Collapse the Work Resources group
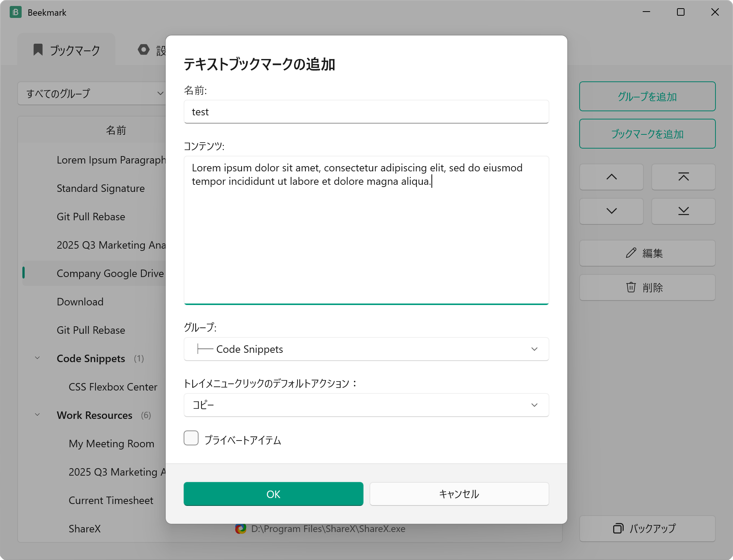The height and width of the screenshot is (560, 733). [37, 415]
